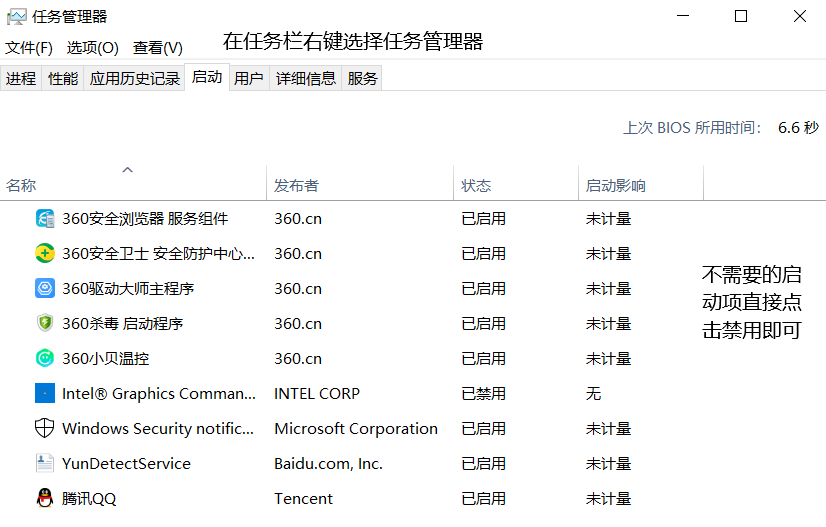826x527 pixels.
Task: Open the 查看(V) menu
Action: point(158,48)
